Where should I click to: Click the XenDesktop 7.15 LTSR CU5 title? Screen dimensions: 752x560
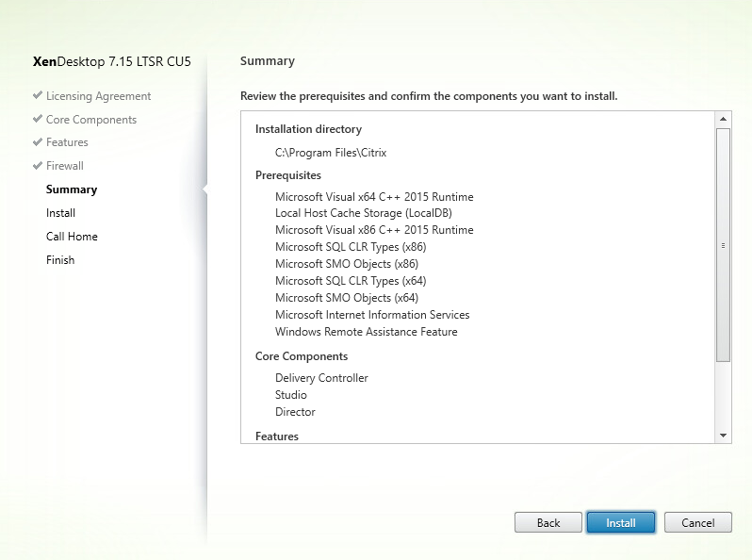coord(112,61)
